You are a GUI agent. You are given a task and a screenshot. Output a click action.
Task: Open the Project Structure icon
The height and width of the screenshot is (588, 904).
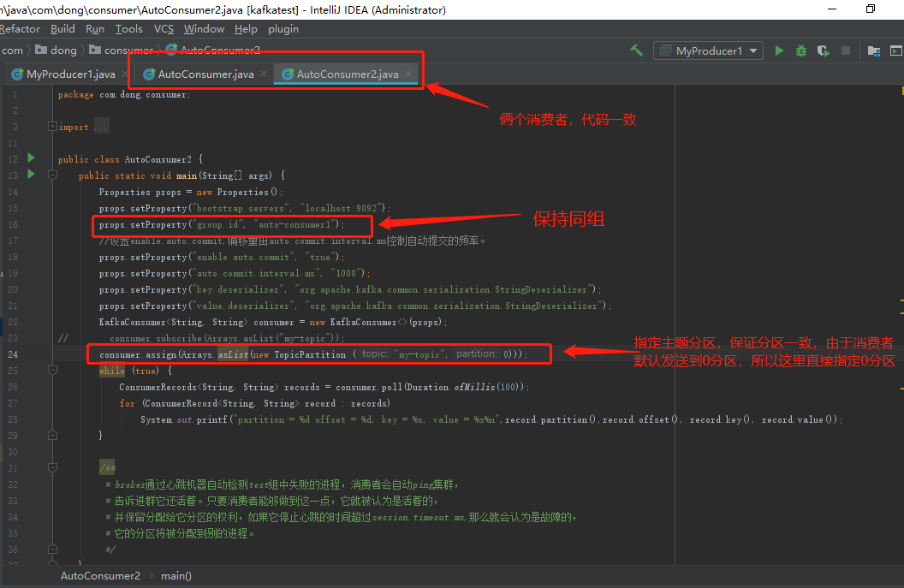pos(874,50)
